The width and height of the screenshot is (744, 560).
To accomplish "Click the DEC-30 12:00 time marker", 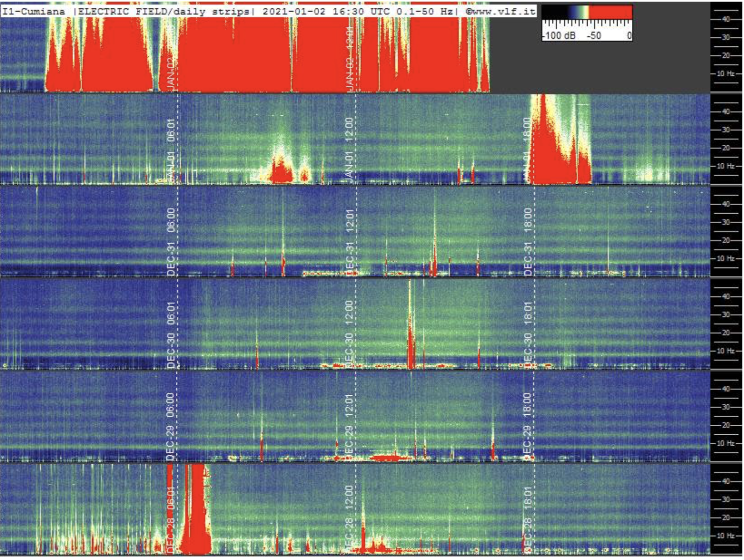I will click(350, 334).
